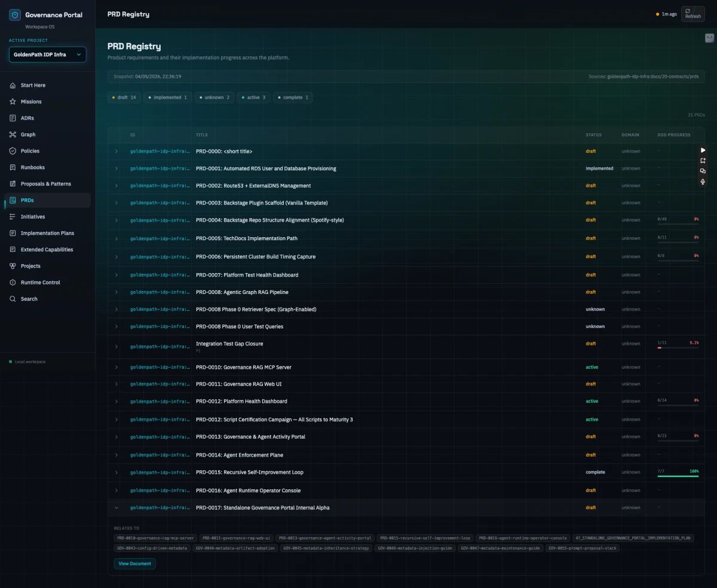Expand the PRD-0000 short title row

pos(117,152)
